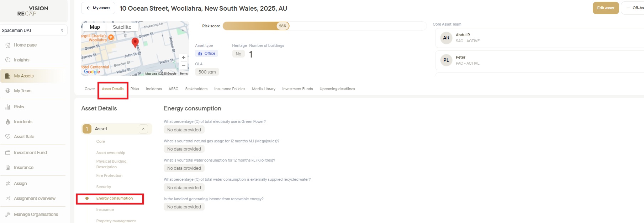Image resolution: width=644 pixels, height=223 pixels.
Task: Go back with My assets button
Action: pyautogui.click(x=98, y=8)
